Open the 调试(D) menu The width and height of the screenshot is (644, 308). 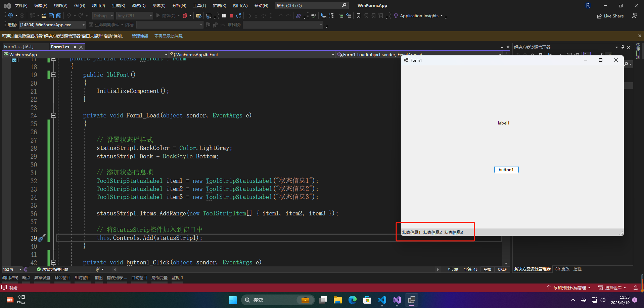point(139,5)
